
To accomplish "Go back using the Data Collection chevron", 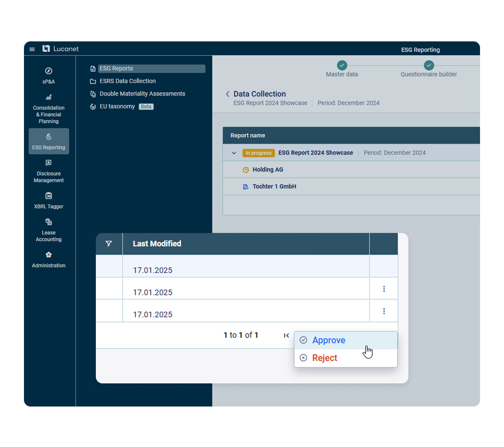I will (x=228, y=94).
